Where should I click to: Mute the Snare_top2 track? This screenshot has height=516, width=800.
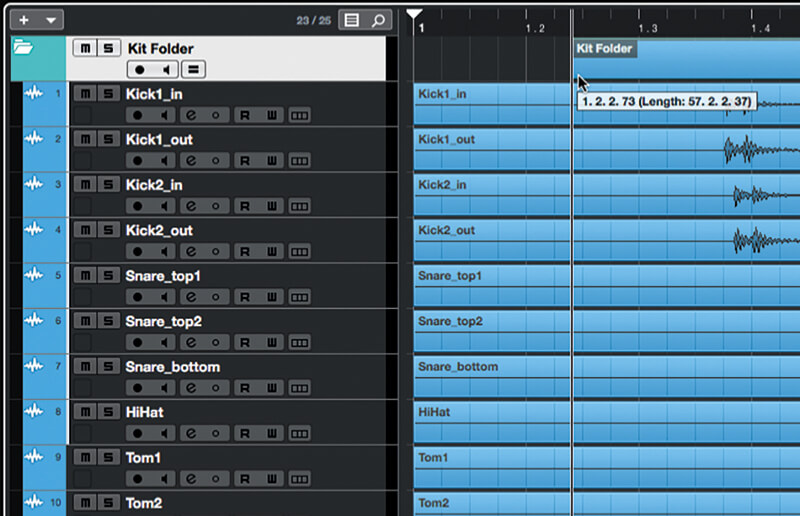point(85,321)
